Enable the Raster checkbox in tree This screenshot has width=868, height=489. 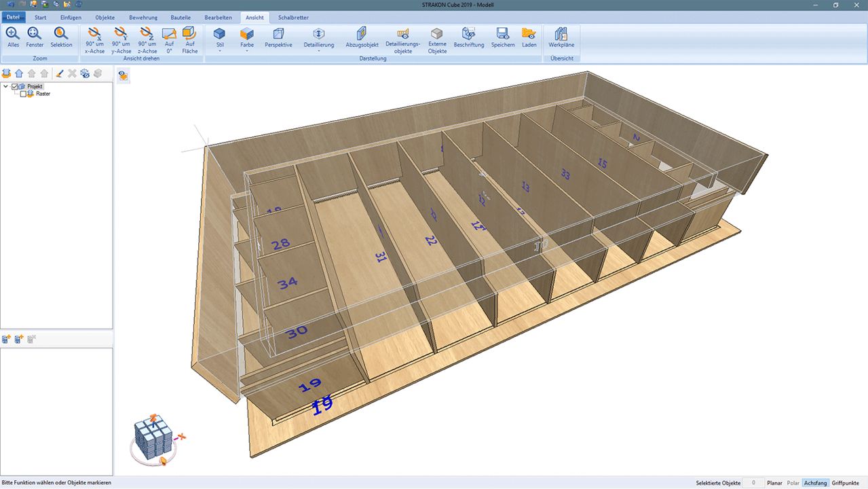pyautogui.click(x=23, y=94)
